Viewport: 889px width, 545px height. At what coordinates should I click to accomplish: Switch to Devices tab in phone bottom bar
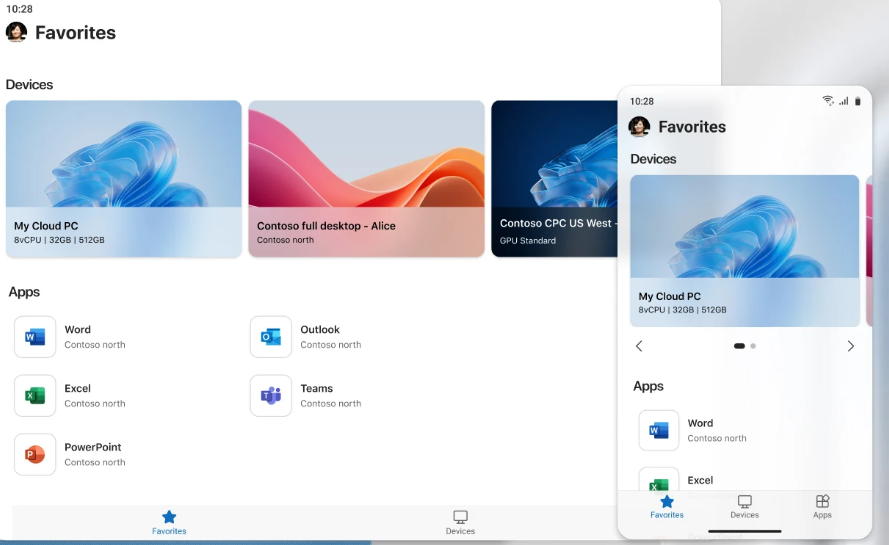coord(744,506)
